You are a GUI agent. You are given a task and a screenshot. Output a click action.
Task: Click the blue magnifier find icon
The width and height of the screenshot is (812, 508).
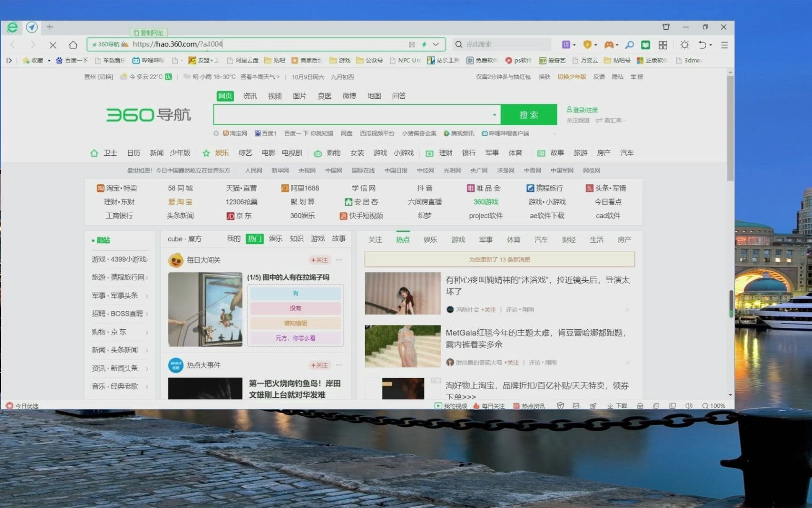tap(630, 45)
